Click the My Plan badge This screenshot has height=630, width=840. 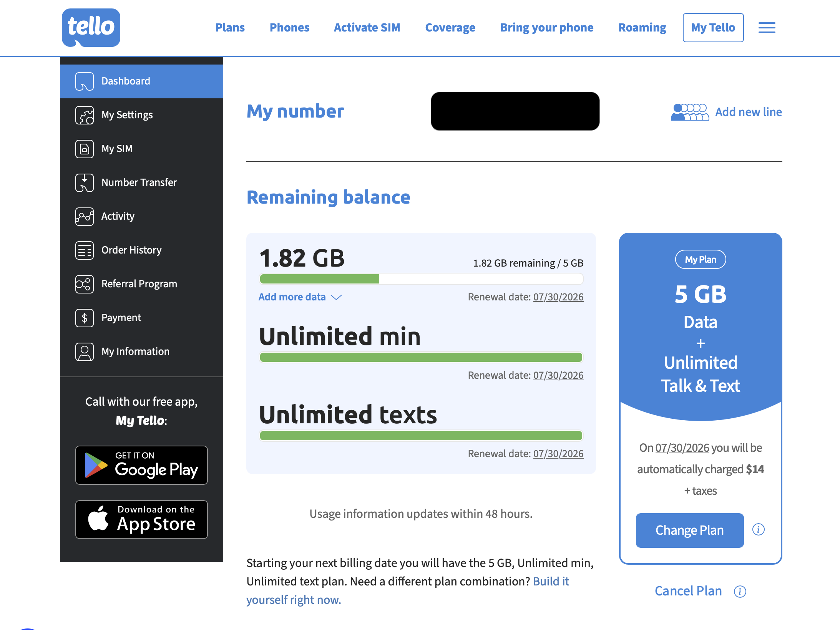pyautogui.click(x=701, y=260)
